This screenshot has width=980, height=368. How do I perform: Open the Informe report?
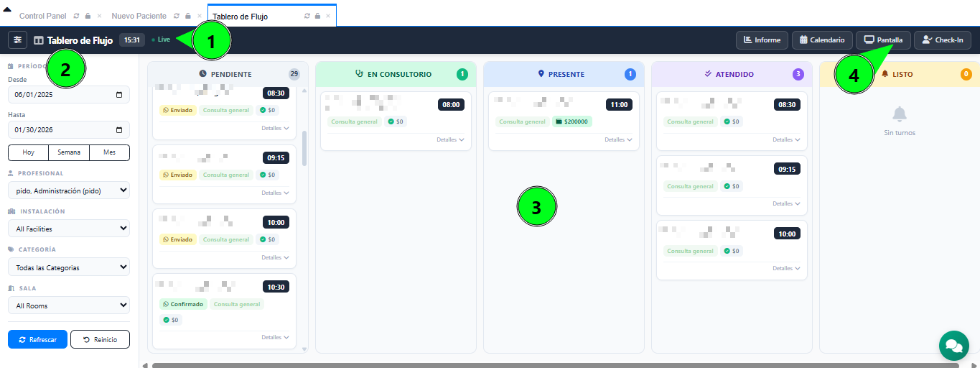point(762,40)
